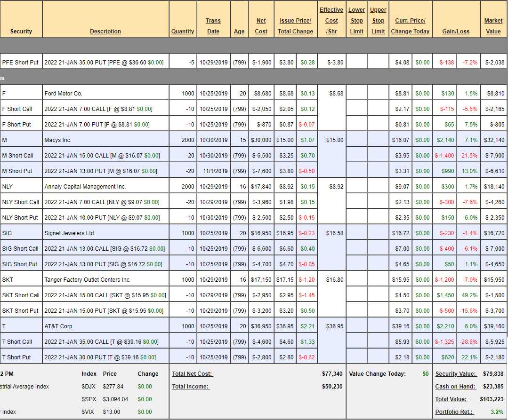Click the Total Income label
508x420 pixels.
pos(191,387)
